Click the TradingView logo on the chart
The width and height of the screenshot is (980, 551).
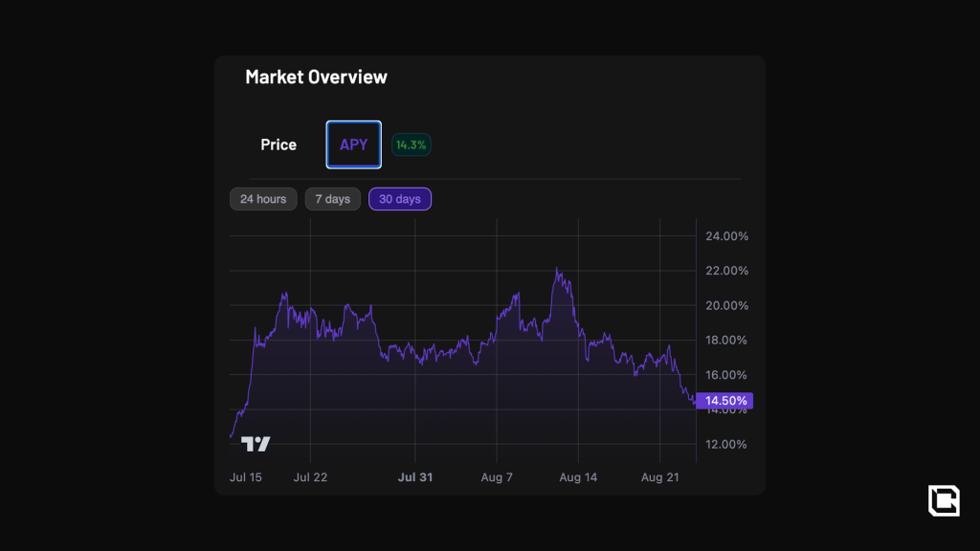(x=256, y=444)
